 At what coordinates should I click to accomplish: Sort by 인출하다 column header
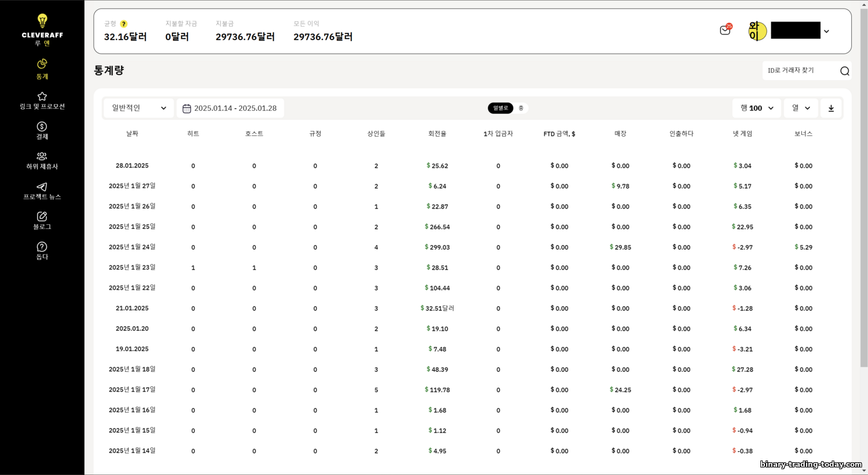(681, 134)
